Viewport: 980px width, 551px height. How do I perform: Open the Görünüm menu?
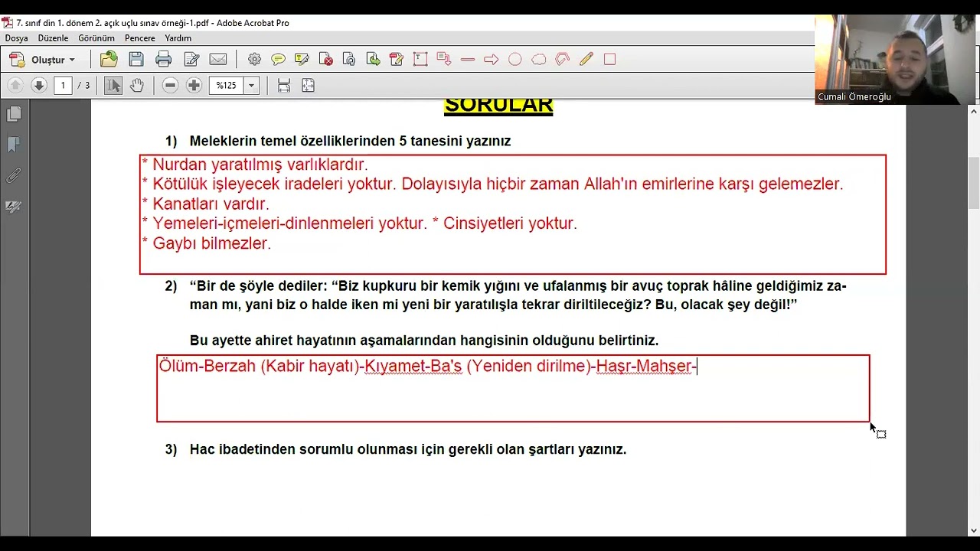click(x=96, y=38)
